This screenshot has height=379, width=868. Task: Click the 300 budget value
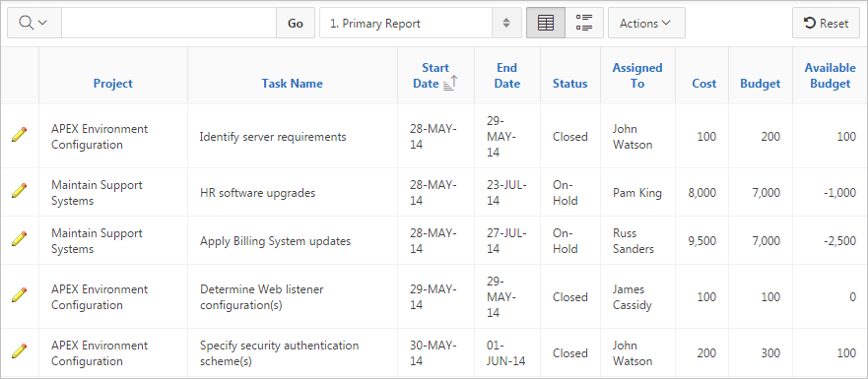coord(770,353)
